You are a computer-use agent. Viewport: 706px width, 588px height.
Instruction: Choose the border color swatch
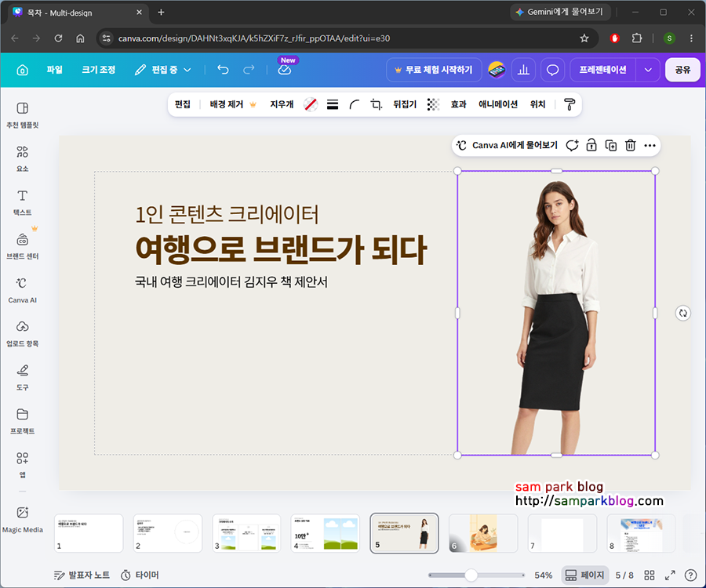point(311,104)
